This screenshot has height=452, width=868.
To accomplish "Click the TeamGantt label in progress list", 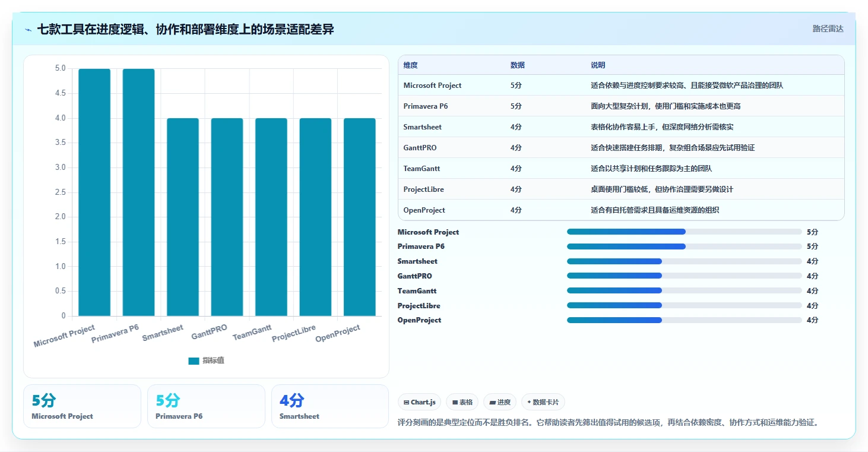I will click(x=417, y=291).
